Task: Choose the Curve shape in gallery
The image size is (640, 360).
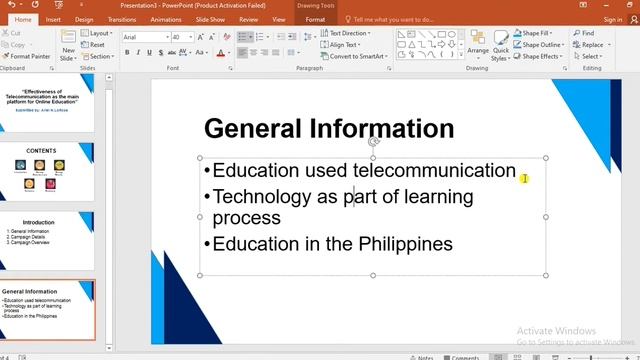Action: [x=431, y=54]
